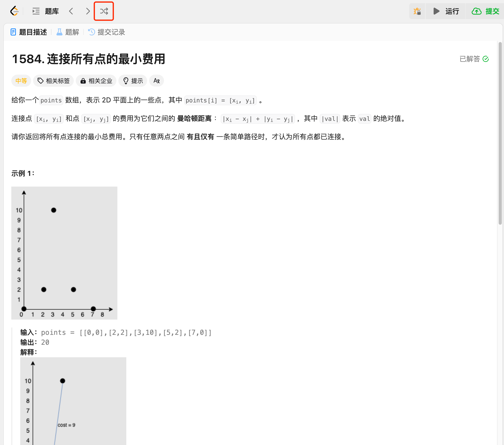504x445 pixels.
Task: Open the 题库 problem list panel
Action: [46, 11]
